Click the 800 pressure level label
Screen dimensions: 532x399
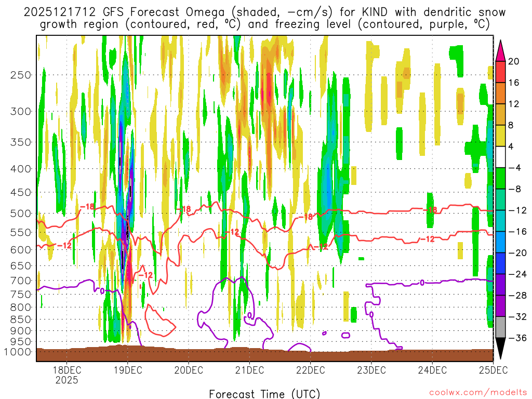(21, 307)
